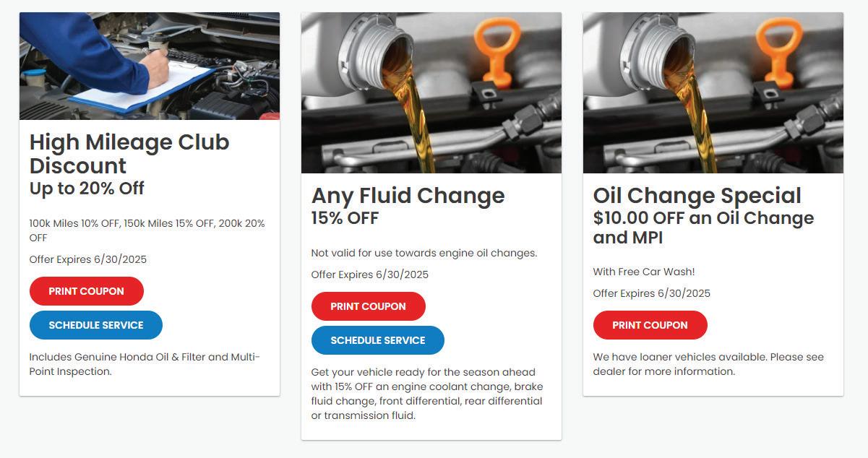Click the Not valid for engine oil changes note

424,253
